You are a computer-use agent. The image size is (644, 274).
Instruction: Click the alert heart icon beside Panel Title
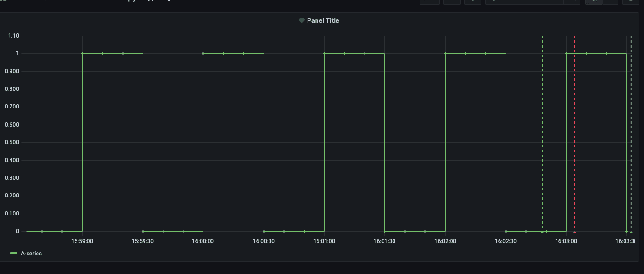[x=301, y=21]
